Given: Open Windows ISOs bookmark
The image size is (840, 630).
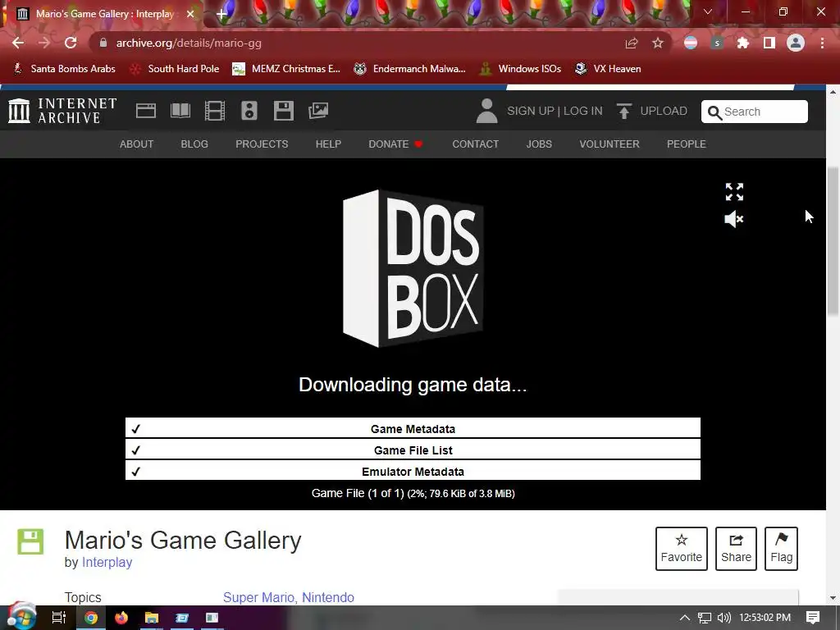Looking at the screenshot, I should (x=520, y=69).
